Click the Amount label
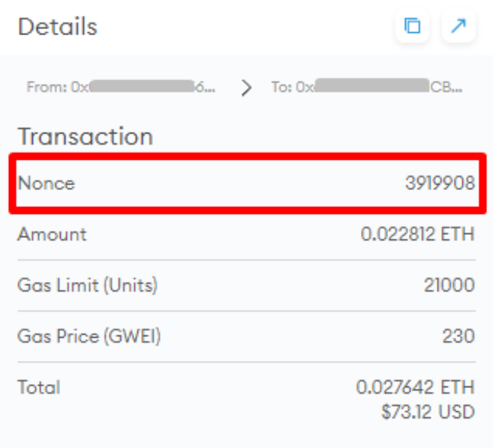The width and height of the screenshot is (493, 448). (x=53, y=234)
